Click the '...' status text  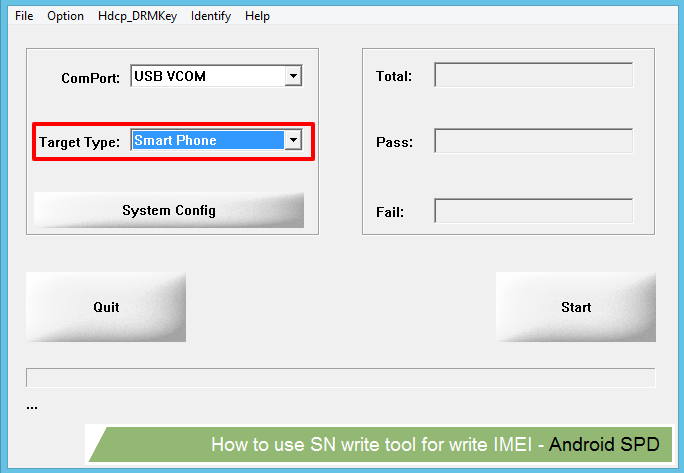[x=32, y=408]
